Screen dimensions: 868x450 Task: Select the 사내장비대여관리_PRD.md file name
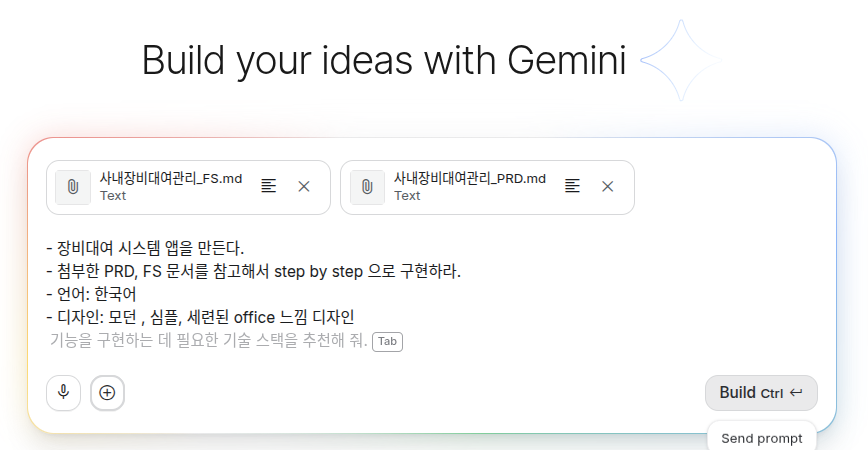click(470, 179)
